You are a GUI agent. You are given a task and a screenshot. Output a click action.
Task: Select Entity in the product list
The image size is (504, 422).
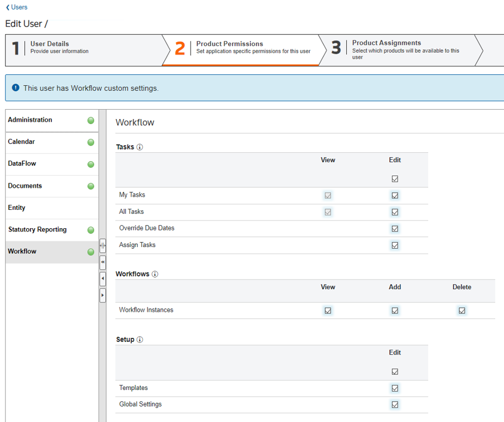pos(17,208)
